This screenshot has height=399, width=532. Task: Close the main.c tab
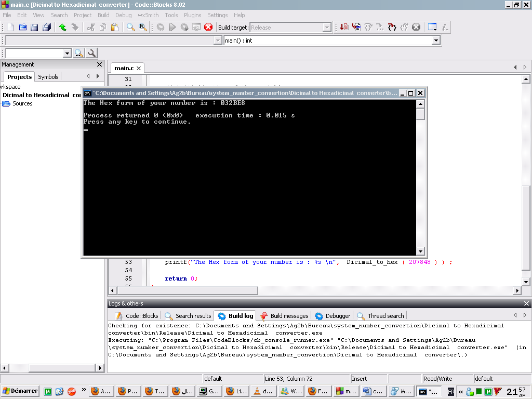point(139,68)
